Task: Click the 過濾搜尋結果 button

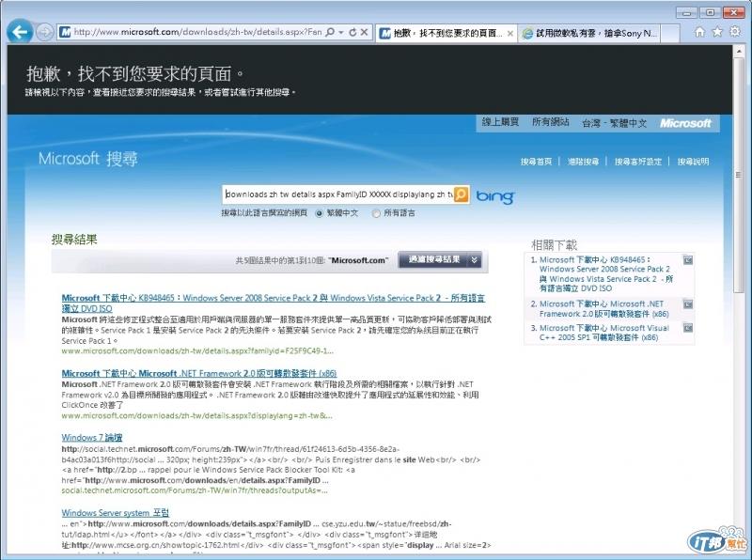Action: (433, 260)
